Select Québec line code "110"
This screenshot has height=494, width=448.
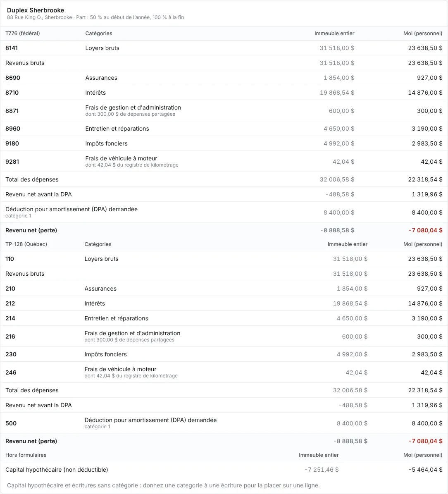[10, 259]
